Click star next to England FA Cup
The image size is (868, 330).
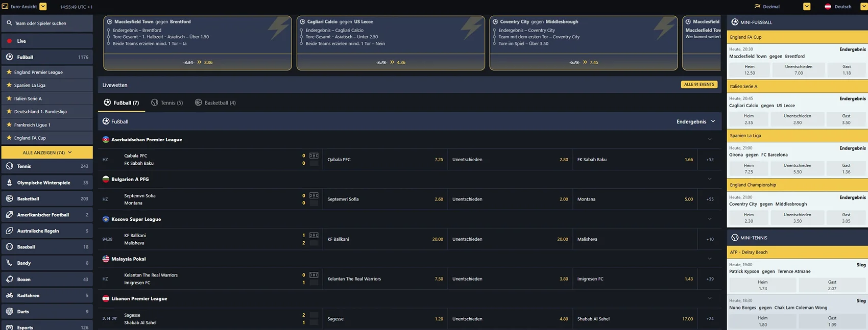point(9,138)
